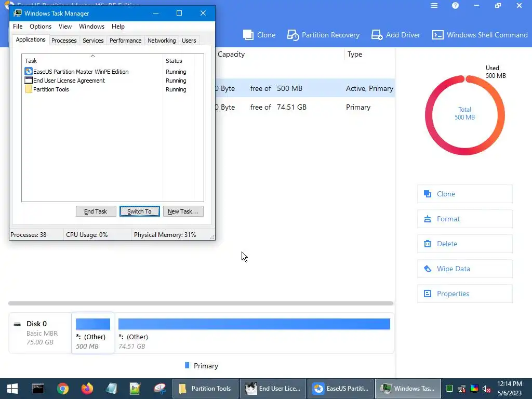Switch to EaseUS Partition taskbar button
This screenshot has height=399, width=532.
340,389
